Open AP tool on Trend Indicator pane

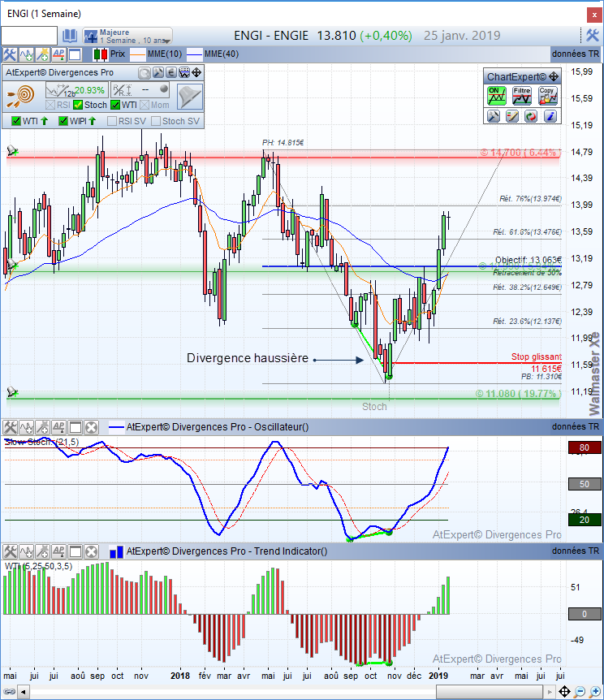click(59, 551)
